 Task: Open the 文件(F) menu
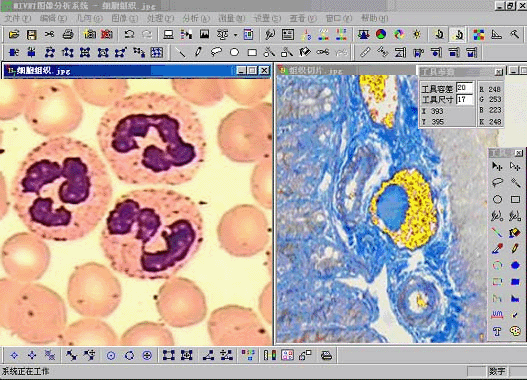18,18
